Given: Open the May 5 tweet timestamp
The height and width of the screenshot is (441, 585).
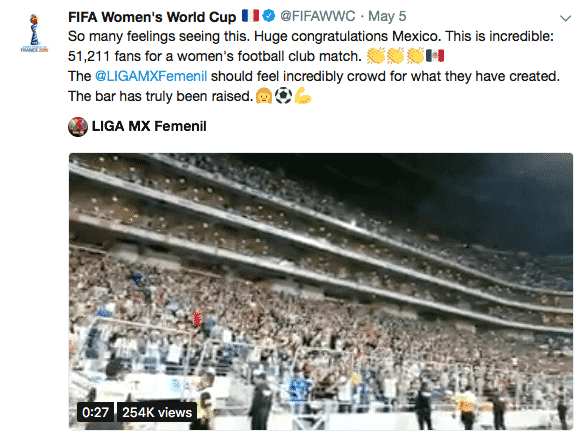Looking at the screenshot, I should pos(387,16).
